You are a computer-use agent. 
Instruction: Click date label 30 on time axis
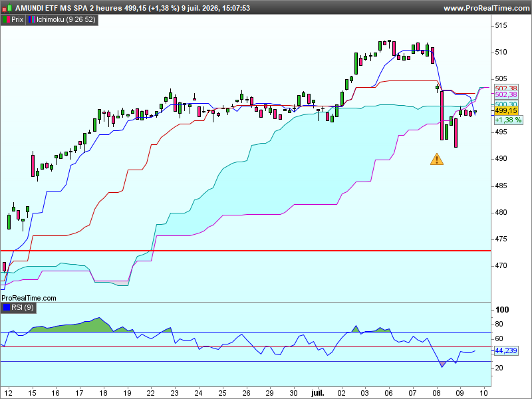click(x=293, y=393)
